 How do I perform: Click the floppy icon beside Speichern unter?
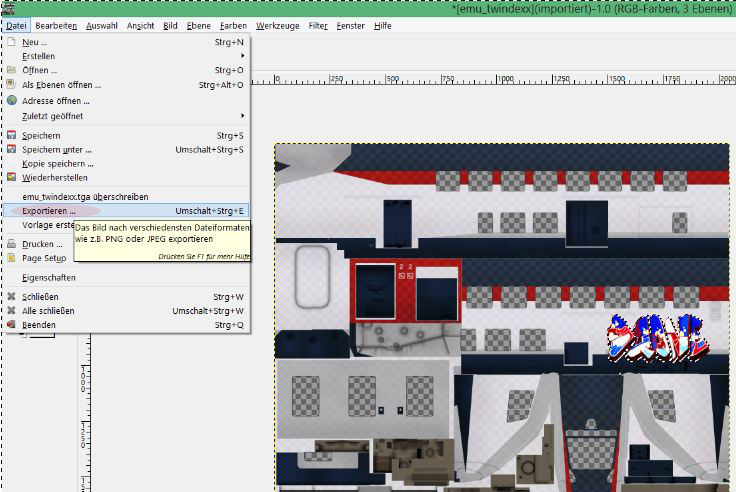coord(12,149)
